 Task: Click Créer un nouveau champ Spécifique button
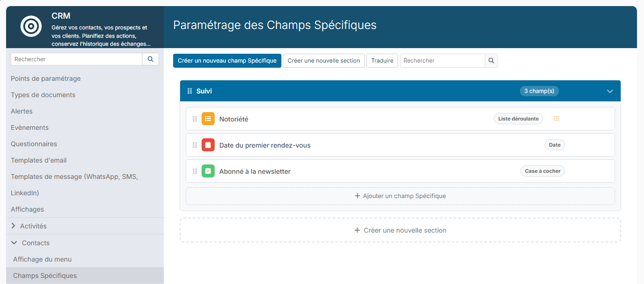click(x=227, y=61)
